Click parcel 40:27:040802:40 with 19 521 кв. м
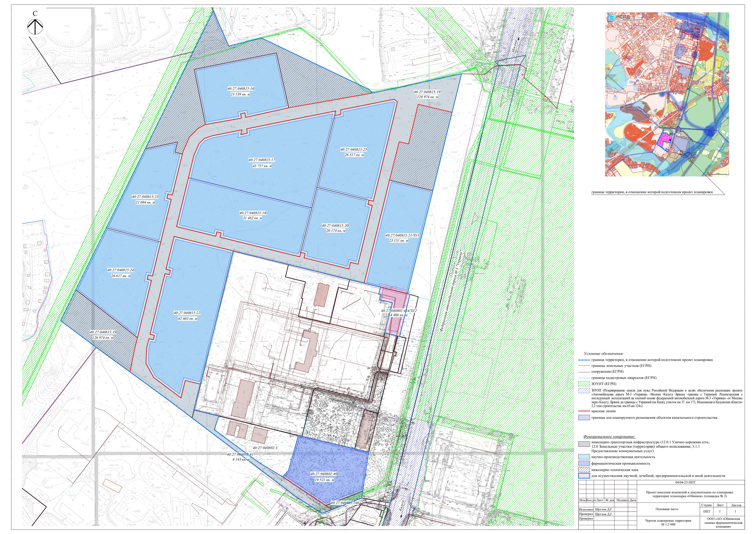Viewport: 756px width, 534px height. point(324,477)
